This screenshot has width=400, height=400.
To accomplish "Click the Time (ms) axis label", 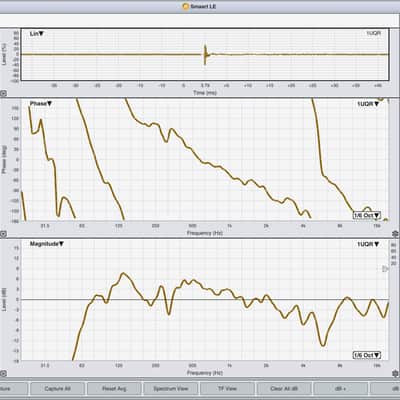I will [205, 93].
